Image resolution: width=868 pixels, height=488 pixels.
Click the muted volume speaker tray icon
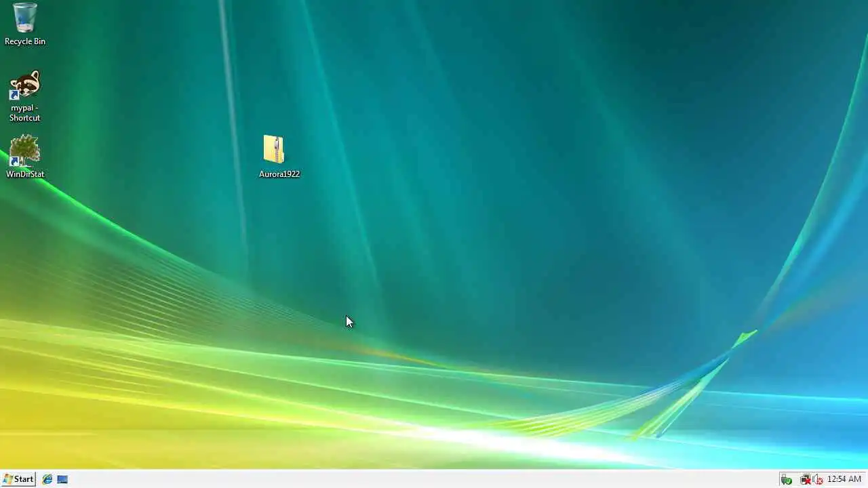coord(818,479)
